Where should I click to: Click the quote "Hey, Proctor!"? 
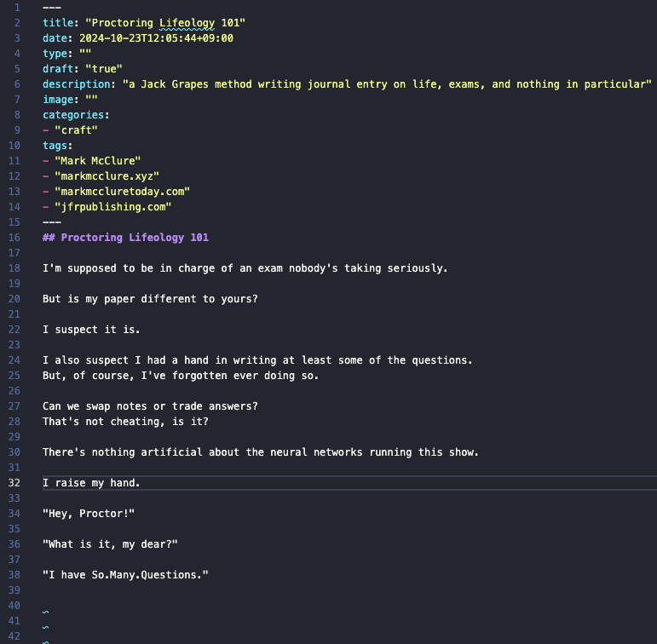point(89,514)
